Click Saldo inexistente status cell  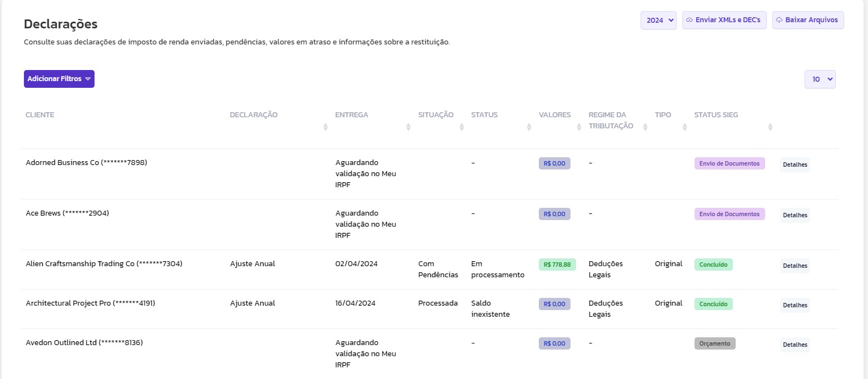tap(490, 309)
